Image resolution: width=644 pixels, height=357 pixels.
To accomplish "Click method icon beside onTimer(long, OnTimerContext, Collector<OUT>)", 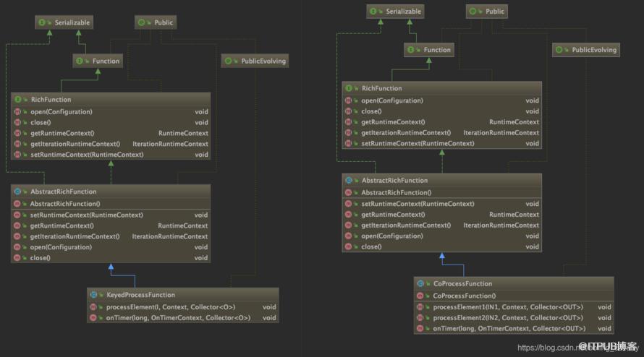I will coord(420,328).
